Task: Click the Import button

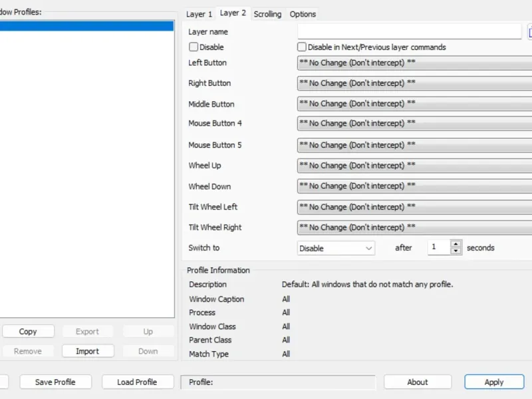Action: [88, 351]
